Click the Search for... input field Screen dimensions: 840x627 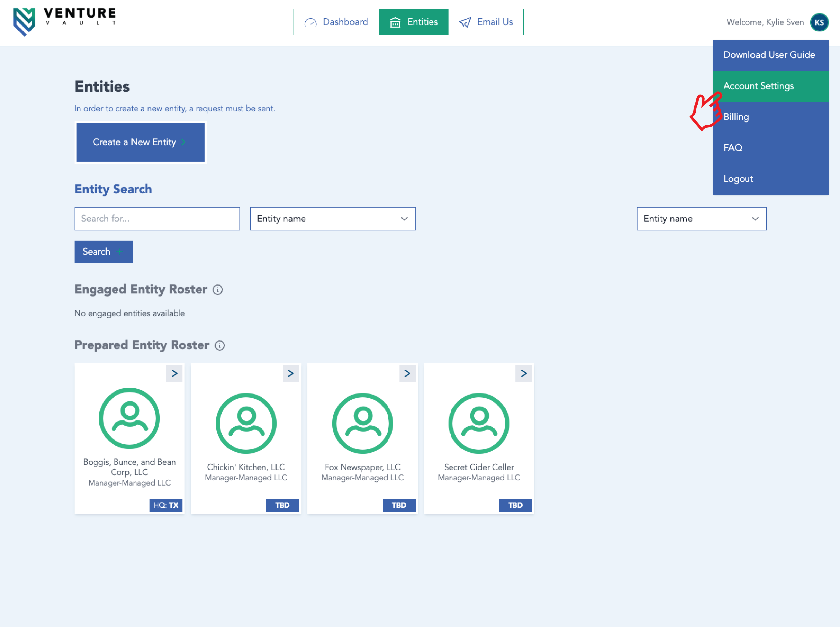pyautogui.click(x=157, y=219)
